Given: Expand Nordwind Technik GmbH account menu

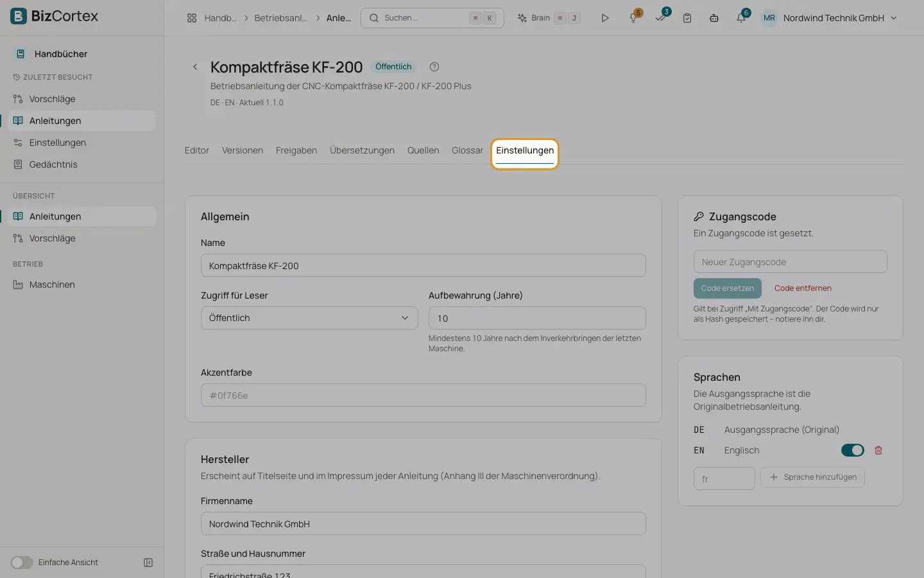Looking at the screenshot, I should click(x=829, y=18).
